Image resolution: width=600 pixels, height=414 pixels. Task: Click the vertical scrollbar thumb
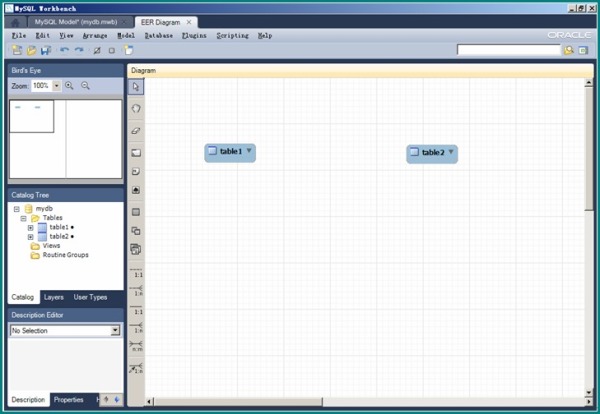tap(589, 148)
